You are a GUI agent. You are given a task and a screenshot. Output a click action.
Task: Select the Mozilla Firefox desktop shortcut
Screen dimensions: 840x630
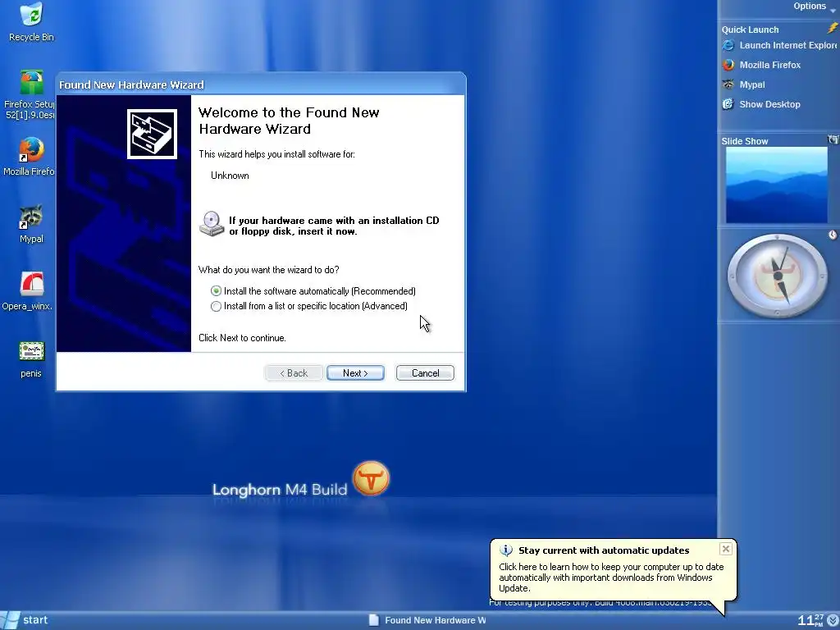click(32, 150)
